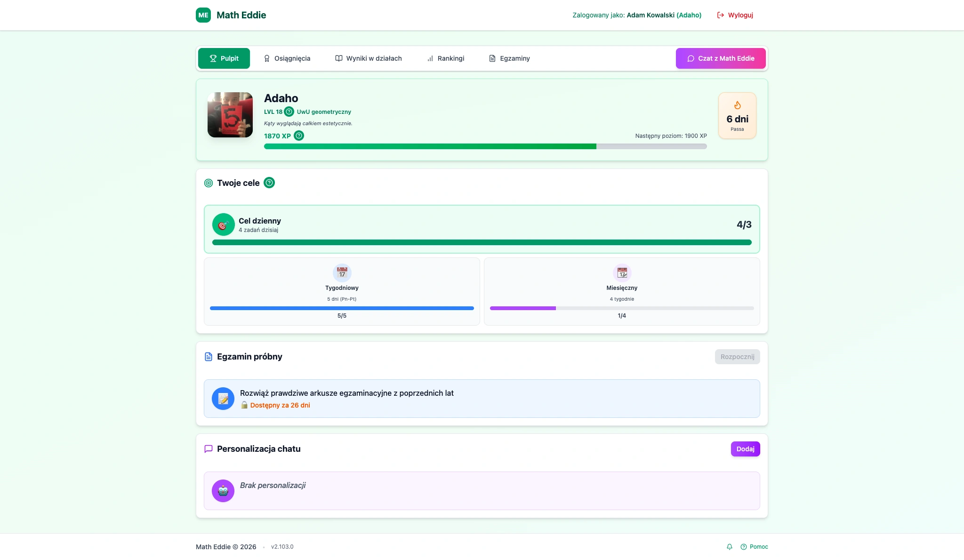Click the lock icon by Dostępny za 26 dni
This screenshot has width=964, height=560.
pyautogui.click(x=244, y=405)
